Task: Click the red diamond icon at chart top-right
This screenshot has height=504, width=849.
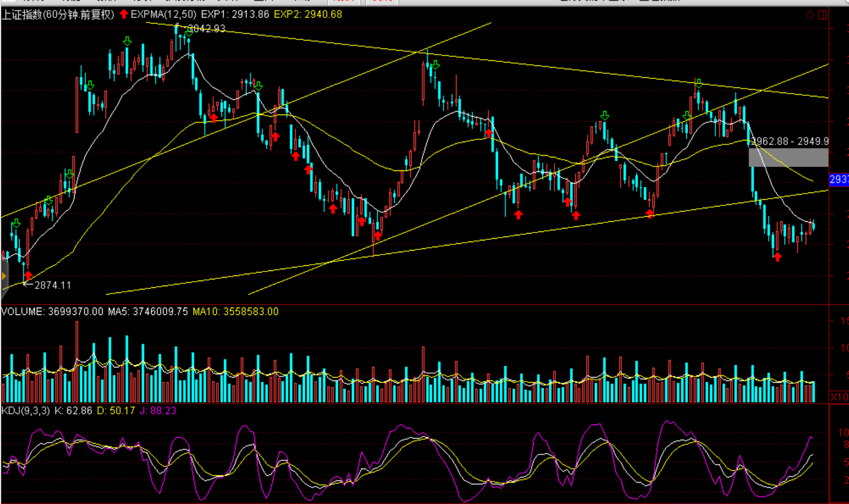Action: click(x=810, y=15)
